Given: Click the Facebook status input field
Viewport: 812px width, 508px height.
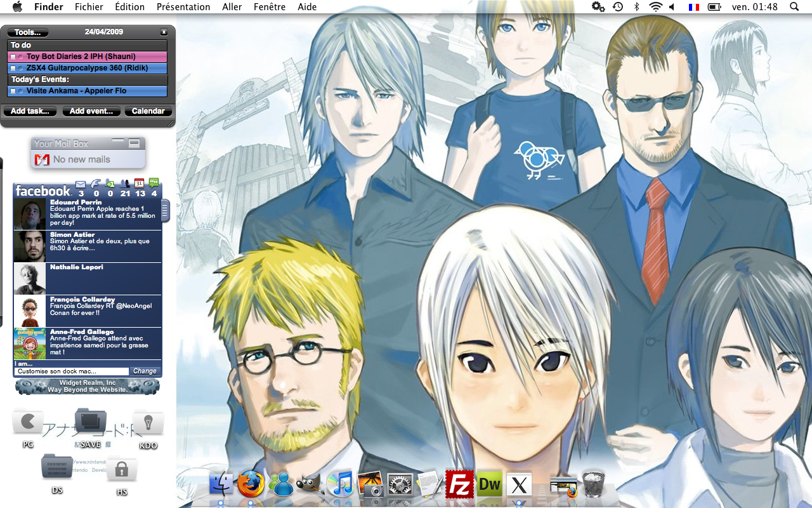Looking at the screenshot, I should pos(72,371).
